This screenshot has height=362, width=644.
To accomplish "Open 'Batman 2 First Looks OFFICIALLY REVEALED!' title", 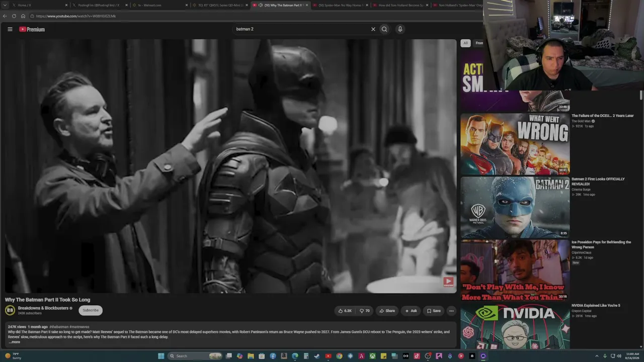I will (598, 182).
